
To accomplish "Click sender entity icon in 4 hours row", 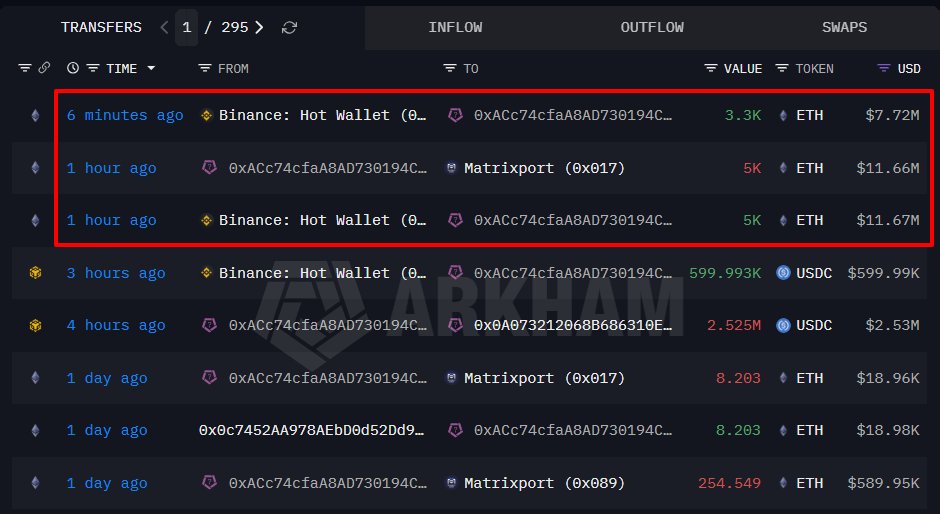I will click(x=209, y=326).
